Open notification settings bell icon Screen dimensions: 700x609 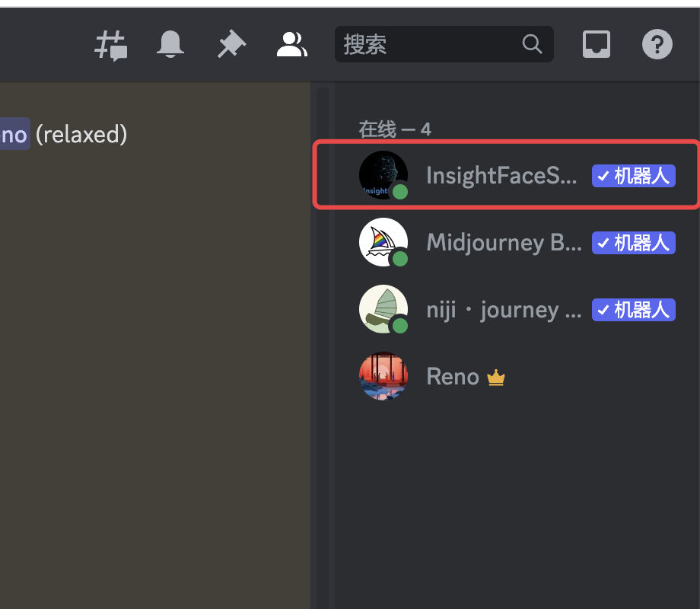170,44
